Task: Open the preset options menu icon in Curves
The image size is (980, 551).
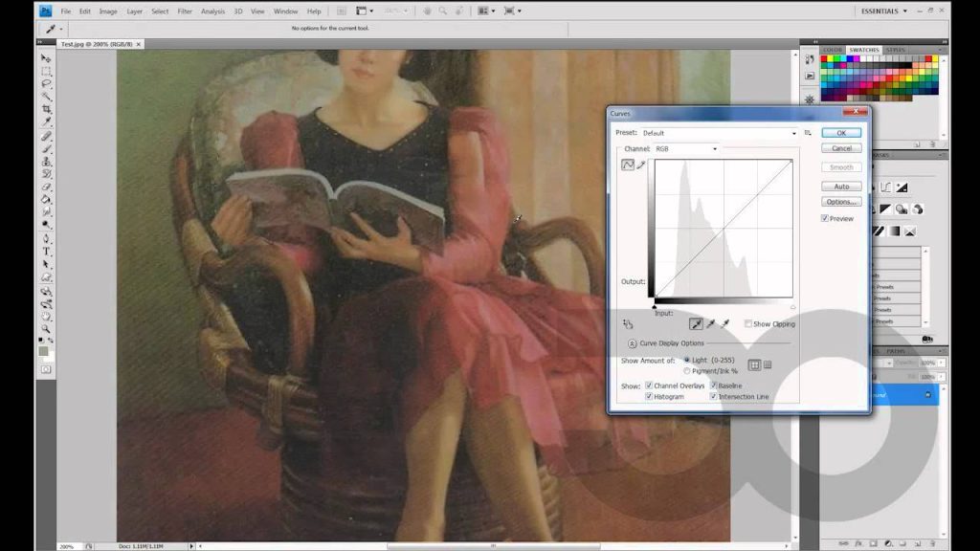Action: pyautogui.click(x=808, y=132)
